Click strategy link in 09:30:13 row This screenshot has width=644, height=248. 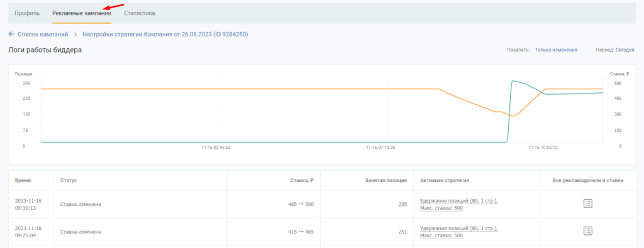(458, 204)
